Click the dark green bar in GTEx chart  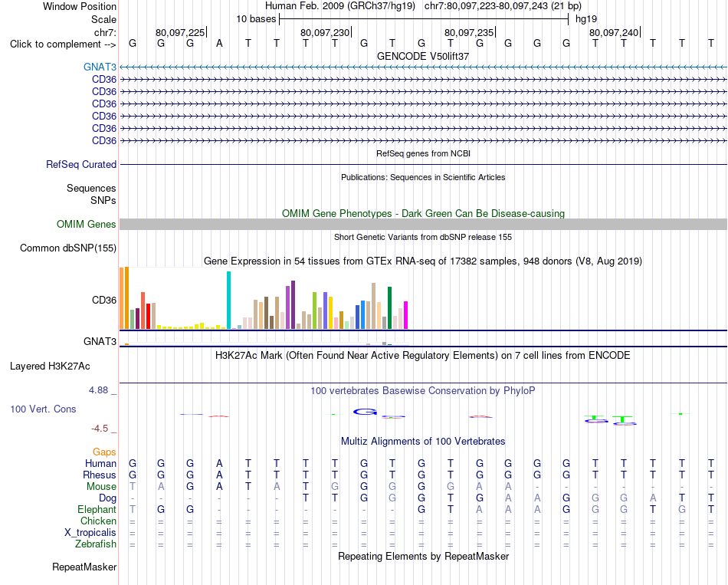click(389, 308)
